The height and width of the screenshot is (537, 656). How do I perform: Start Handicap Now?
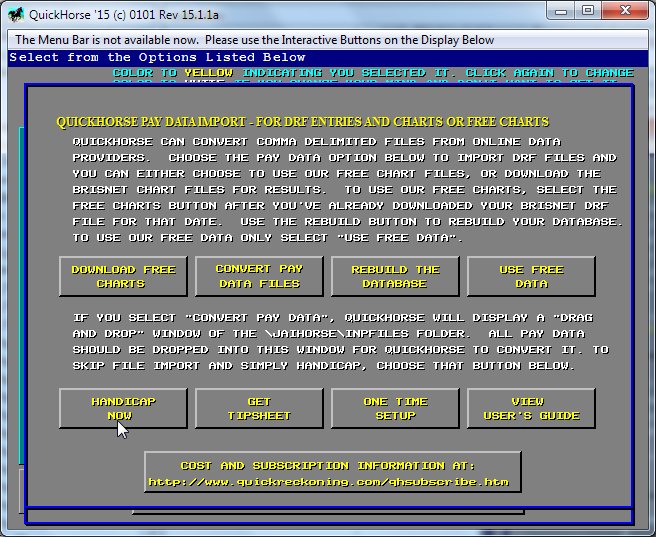(123, 408)
